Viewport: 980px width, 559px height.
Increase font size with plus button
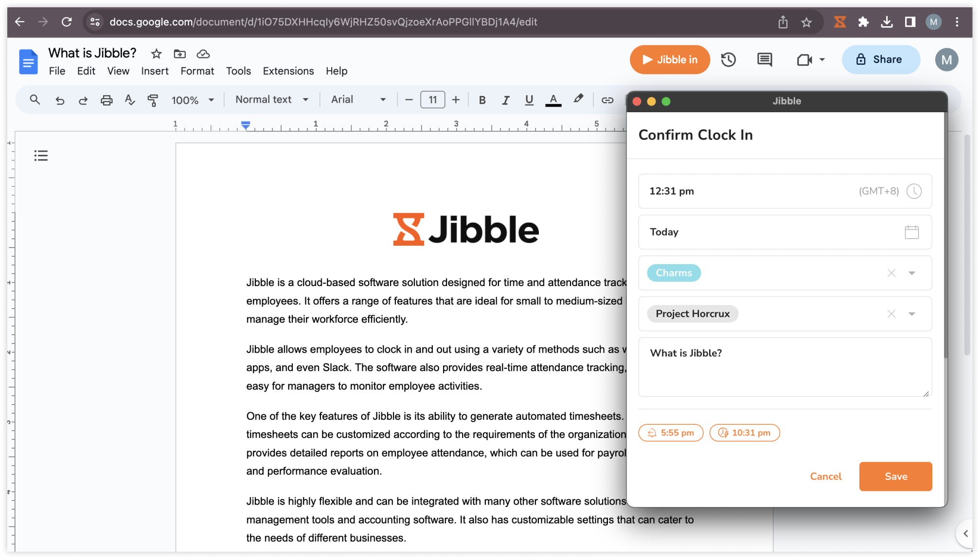[456, 100]
